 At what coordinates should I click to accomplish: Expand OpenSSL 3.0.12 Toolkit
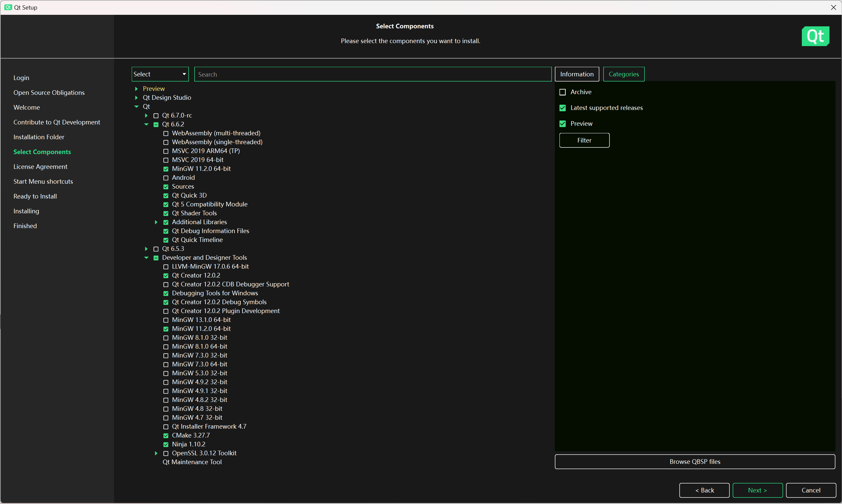tap(156, 453)
